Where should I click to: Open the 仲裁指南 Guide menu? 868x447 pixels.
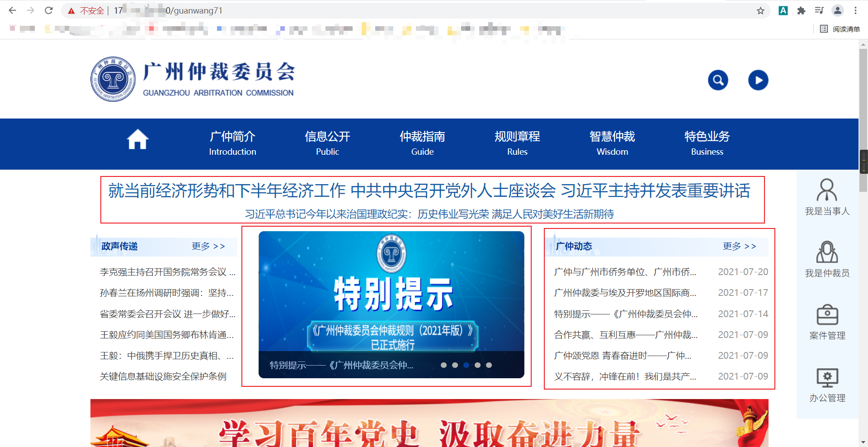click(422, 143)
